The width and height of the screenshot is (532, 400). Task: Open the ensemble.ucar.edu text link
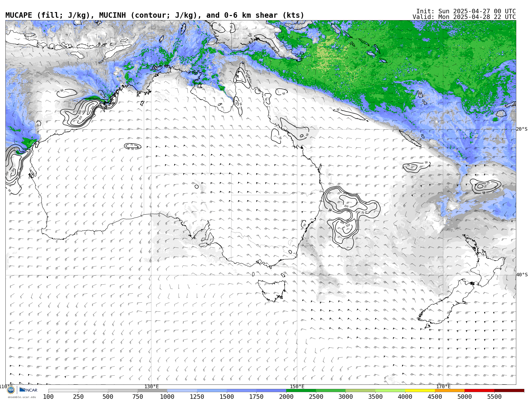click(x=22, y=397)
